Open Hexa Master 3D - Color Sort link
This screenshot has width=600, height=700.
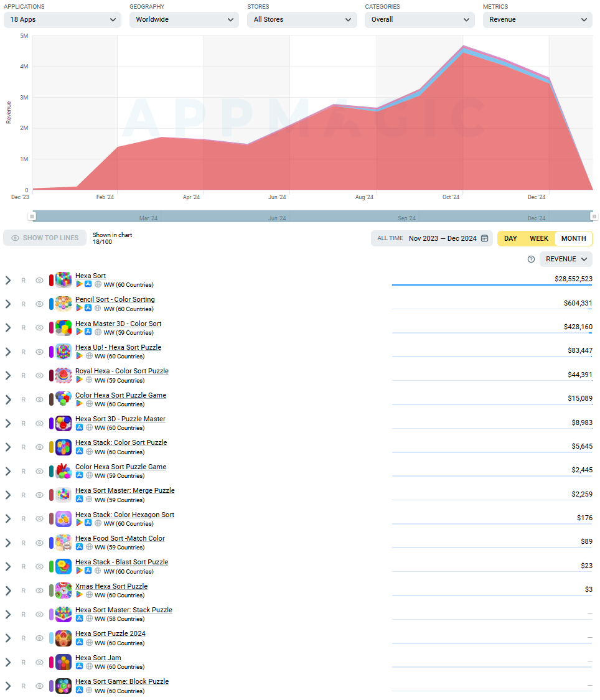point(118,324)
